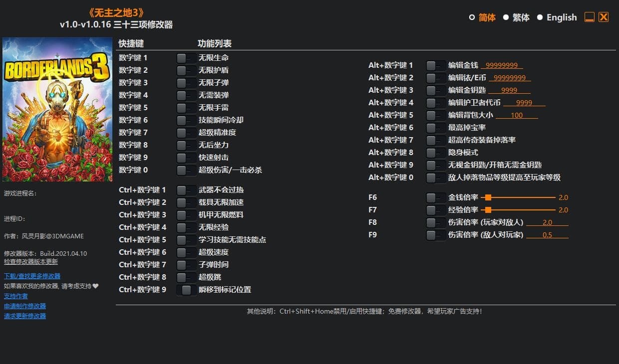Image resolution: width=619 pixels, height=364 pixels.
Task: Minimize the trainer window
Action: (590, 17)
